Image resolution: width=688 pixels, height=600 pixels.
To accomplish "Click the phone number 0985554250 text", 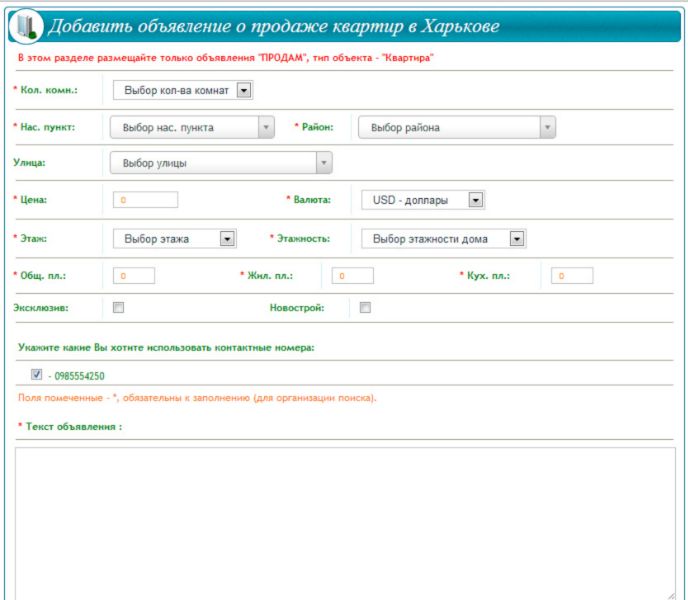I will pos(76,376).
